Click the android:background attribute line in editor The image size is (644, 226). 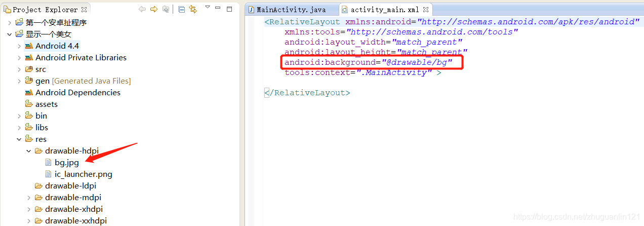tap(368, 62)
